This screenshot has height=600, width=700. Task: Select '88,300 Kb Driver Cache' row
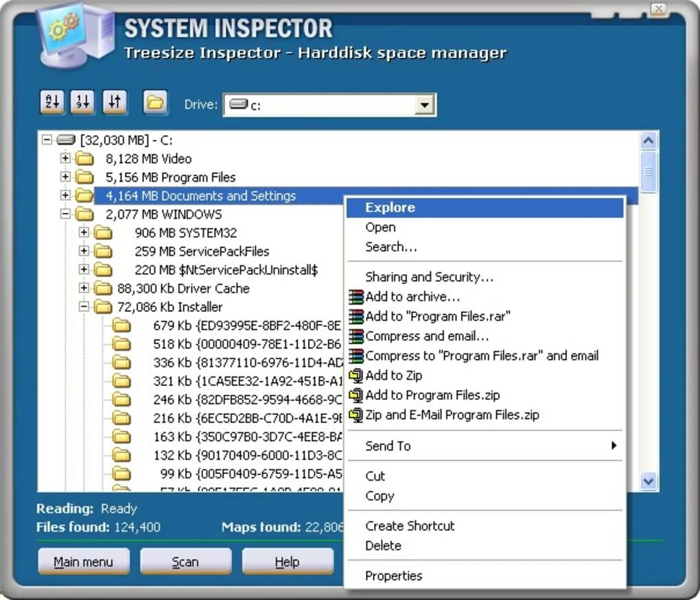[x=183, y=289]
